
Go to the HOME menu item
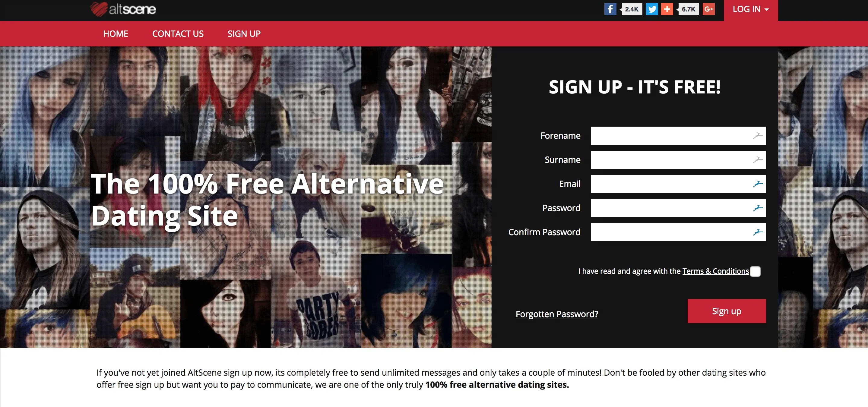coord(116,34)
